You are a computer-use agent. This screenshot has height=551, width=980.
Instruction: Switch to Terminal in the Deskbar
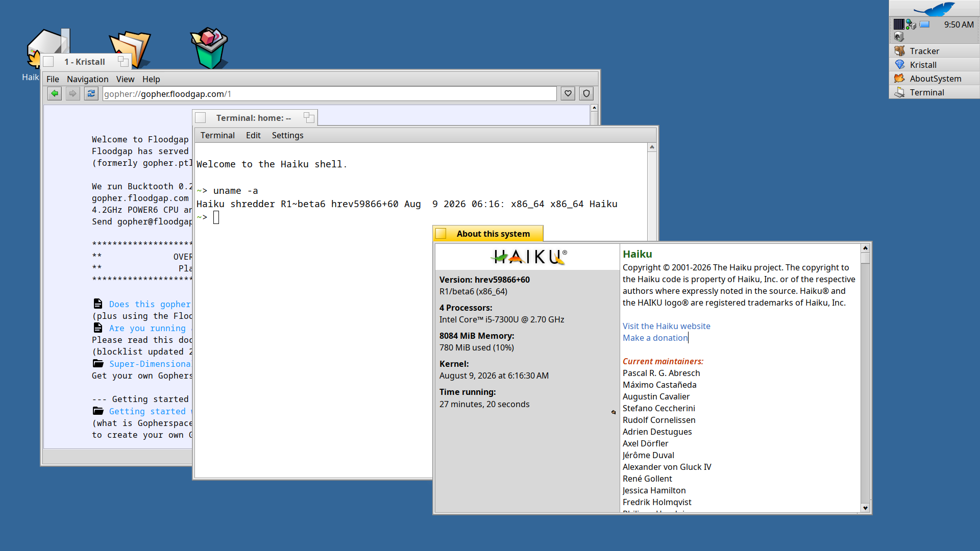934,92
